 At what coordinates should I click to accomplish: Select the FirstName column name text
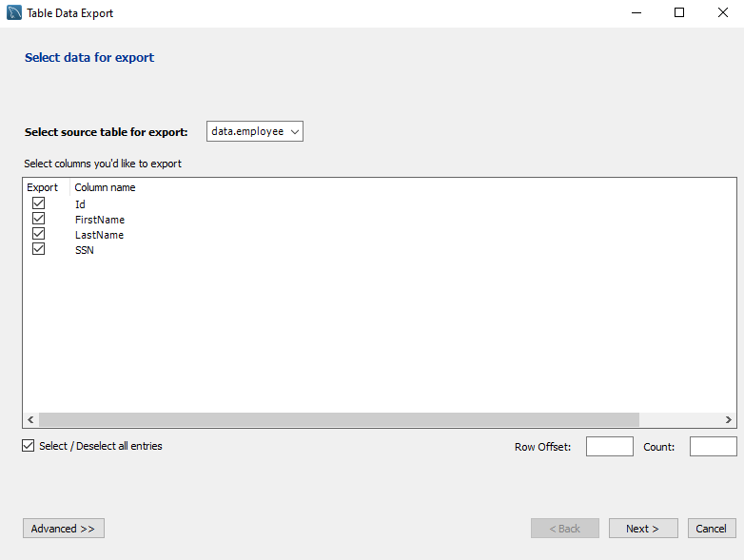(x=100, y=220)
